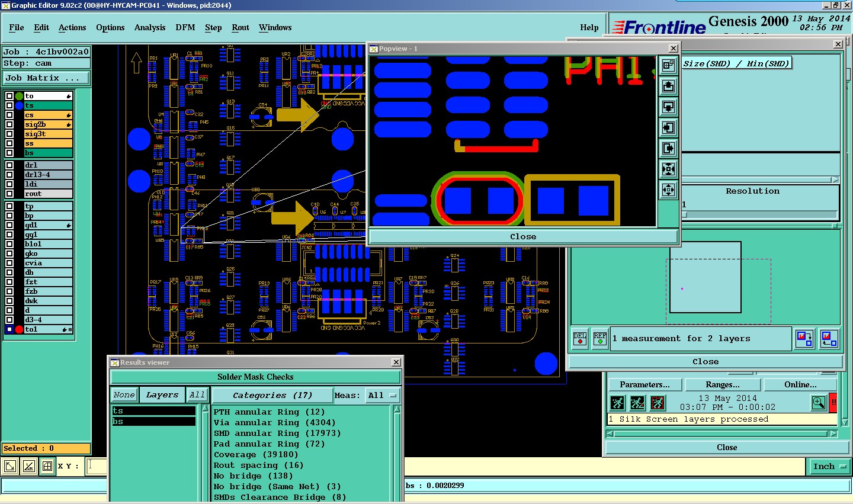Image resolution: width=853 pixels, height=504 pixels.
Task: Click the Categories (17) header
Action: point(272,395)
